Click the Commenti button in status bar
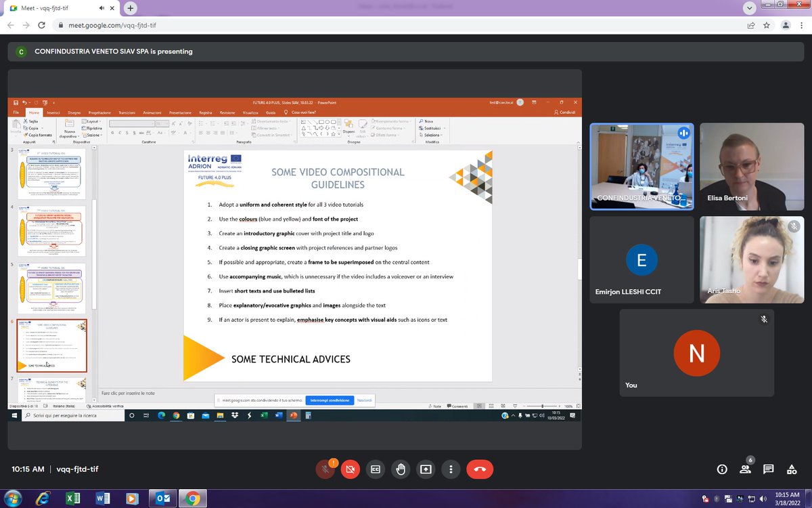The image size is (812, 508). (x=458, y=406)
